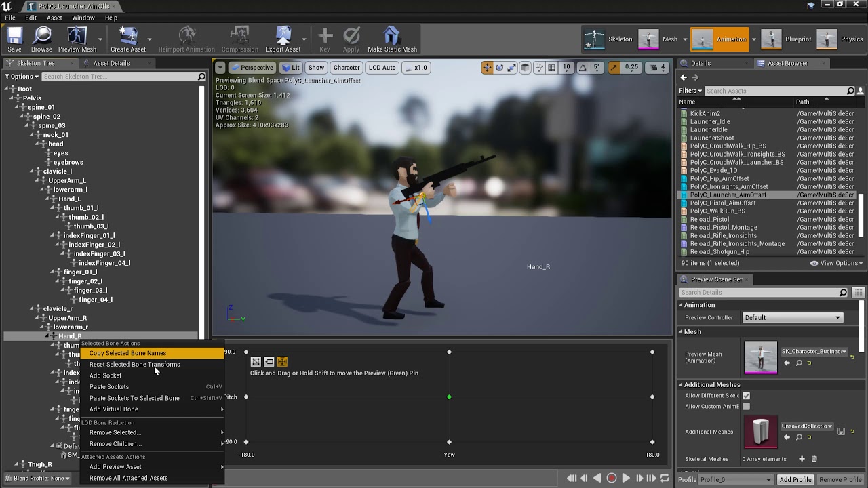This screenshot has height=488, width=868.
Task: Open the Add Virtual Bone submenu
Action: (153, 409)
